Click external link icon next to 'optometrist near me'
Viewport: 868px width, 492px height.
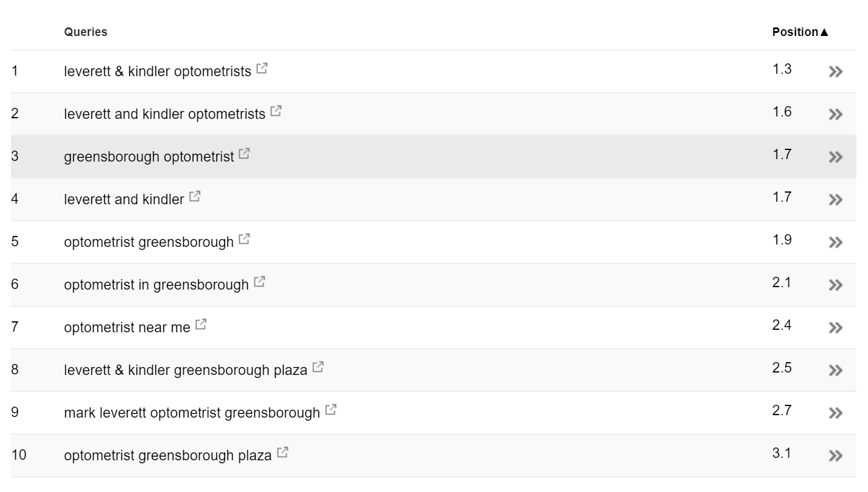(x=201, y=325)
